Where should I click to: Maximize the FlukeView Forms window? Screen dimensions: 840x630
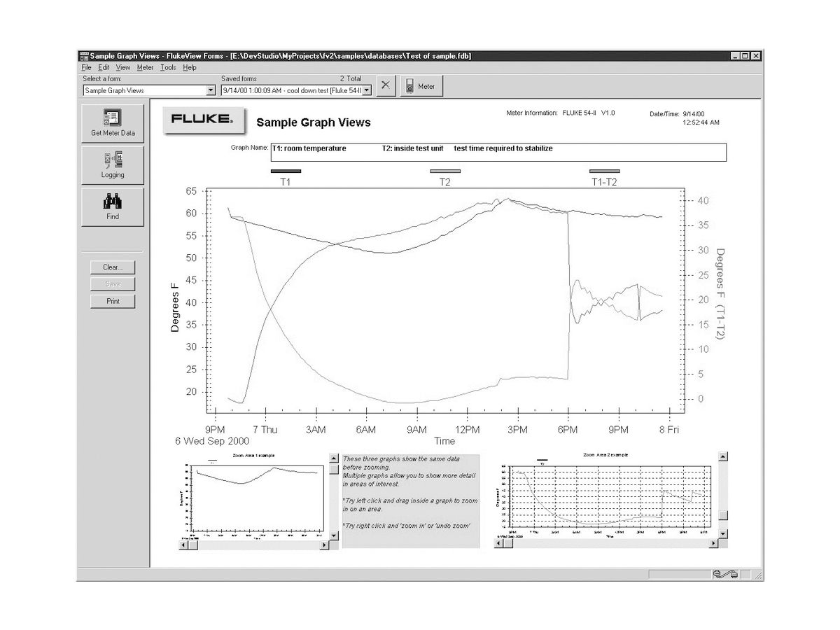click(745, 55)
